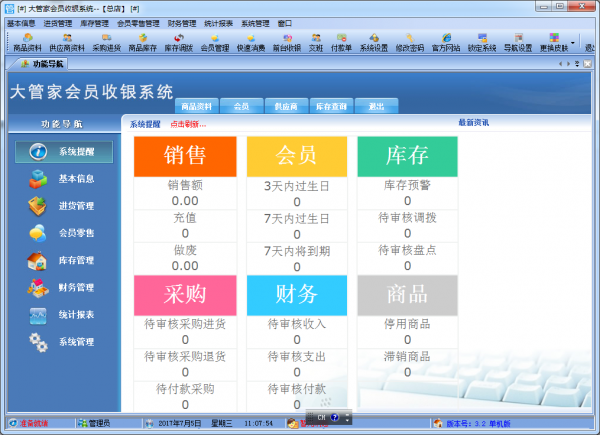Click the 锁定系统 toolbar icon
This screenshot has height=435, width=600.
[x=481, y=42]
